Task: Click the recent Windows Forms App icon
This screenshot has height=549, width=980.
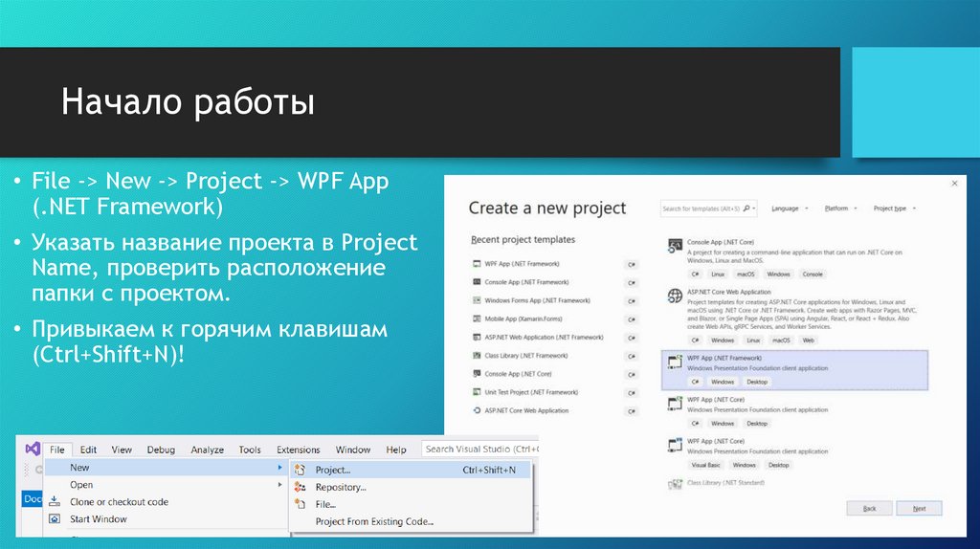Action: 477,300
